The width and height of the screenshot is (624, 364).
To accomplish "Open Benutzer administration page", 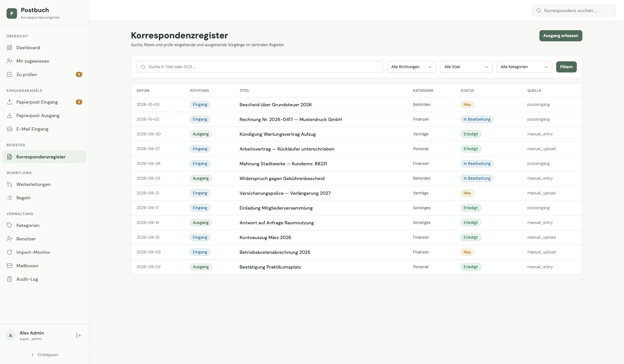I will click(44, 239).
